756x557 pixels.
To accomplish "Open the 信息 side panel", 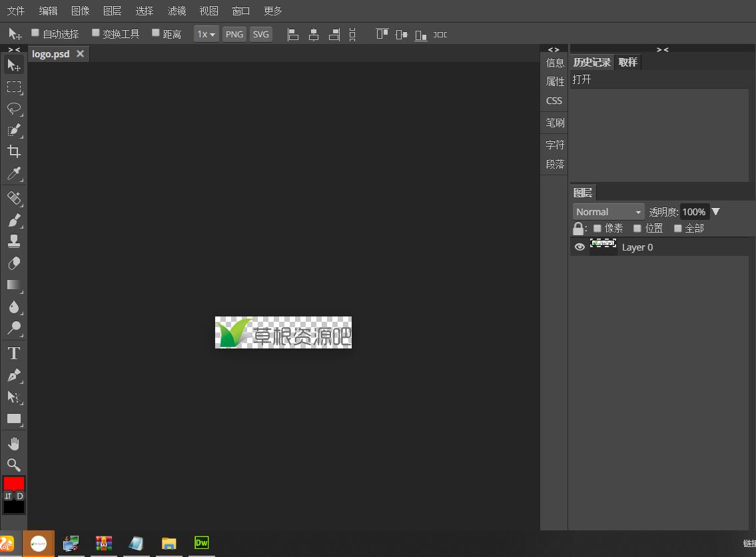I will (x=554, y=63).
